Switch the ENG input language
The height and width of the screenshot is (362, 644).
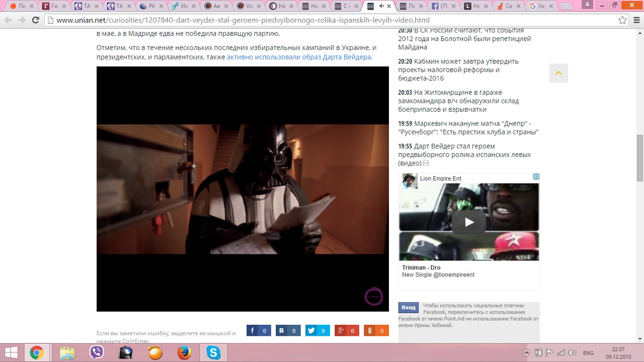point(588,353)
